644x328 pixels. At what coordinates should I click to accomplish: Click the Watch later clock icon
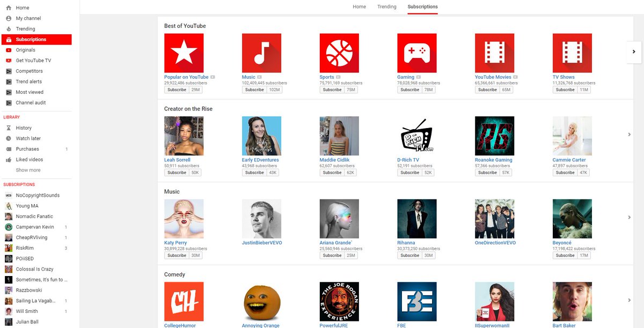[x=9, y=138]
